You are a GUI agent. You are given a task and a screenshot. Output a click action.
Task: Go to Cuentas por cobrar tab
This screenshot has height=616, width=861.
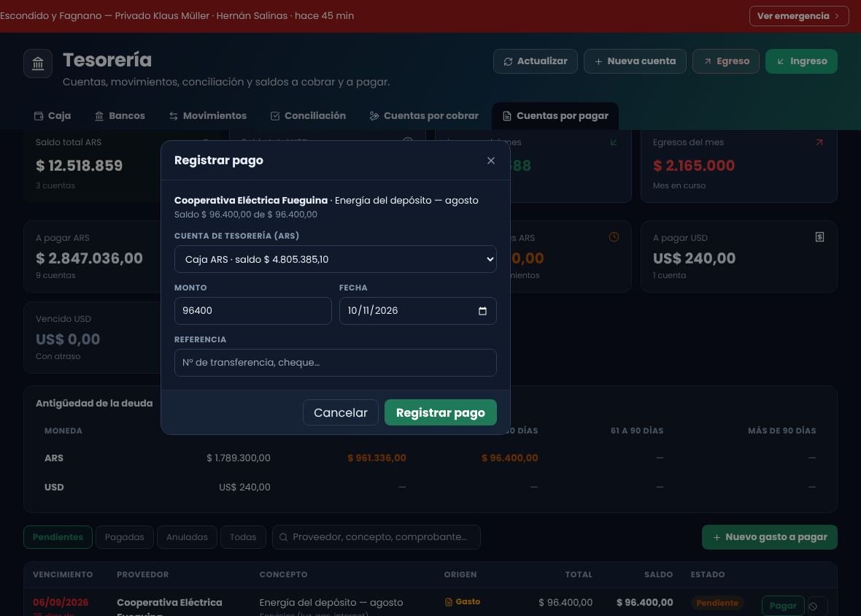(x=424, y=116)
